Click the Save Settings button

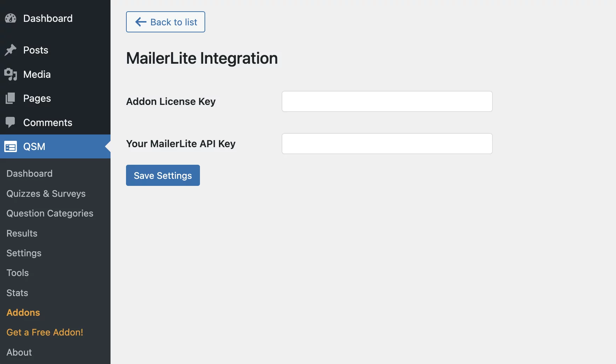[x=163, y=175]
